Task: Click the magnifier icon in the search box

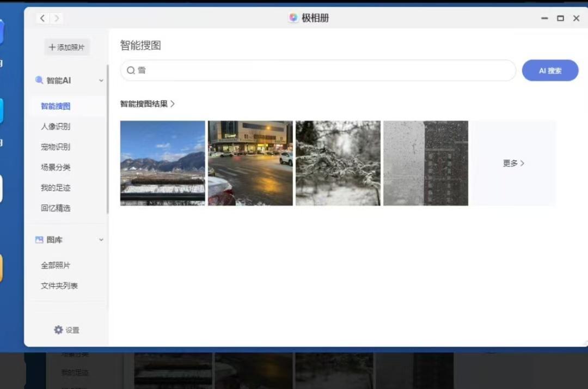Action: coord(131,70)
